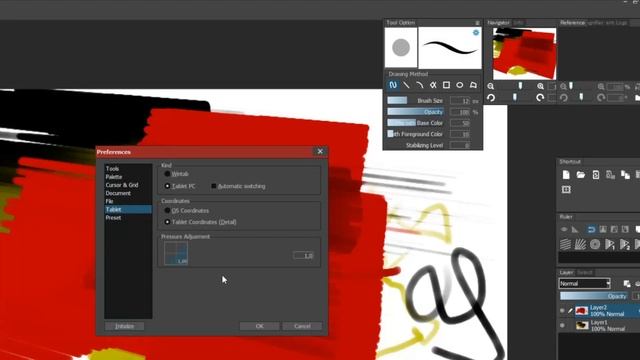Click the Brush Size value field
The height and width of the screenshot is (360, 640).
460,100
